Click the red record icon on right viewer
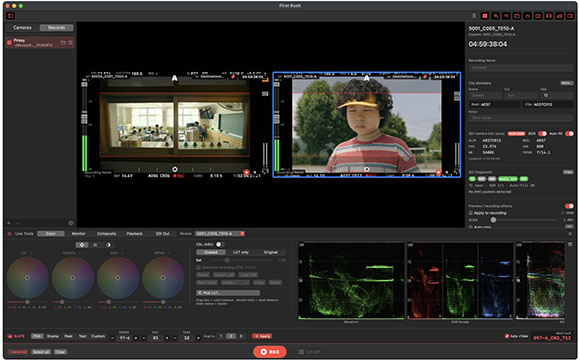This screenshot has width=580, height=362. tap(438, 172)
